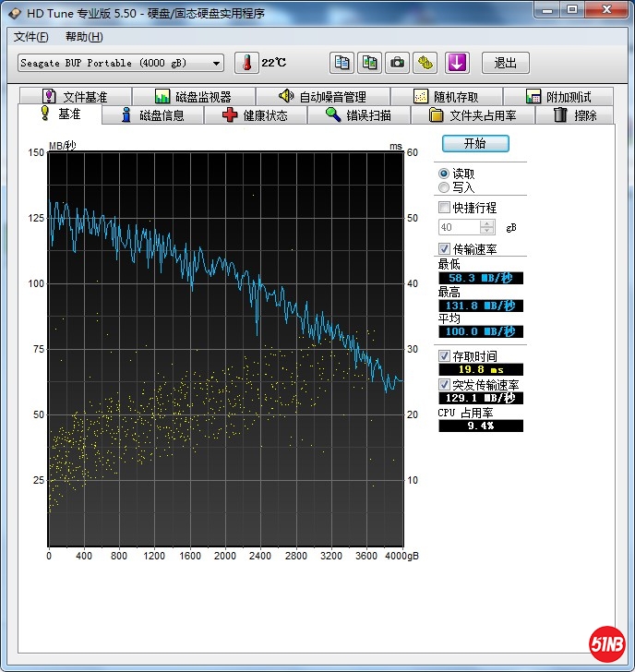Open the 文件(F) menu
635x672 pixels.
pos(31,37)
